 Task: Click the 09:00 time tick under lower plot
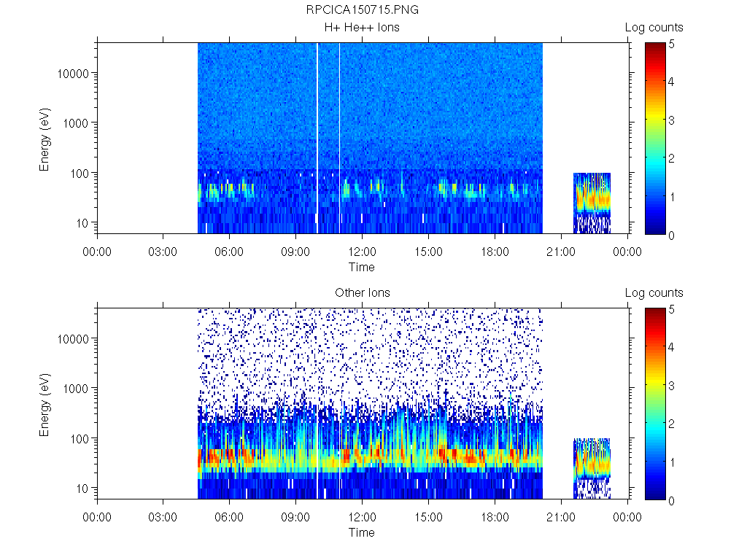(295, 517)
